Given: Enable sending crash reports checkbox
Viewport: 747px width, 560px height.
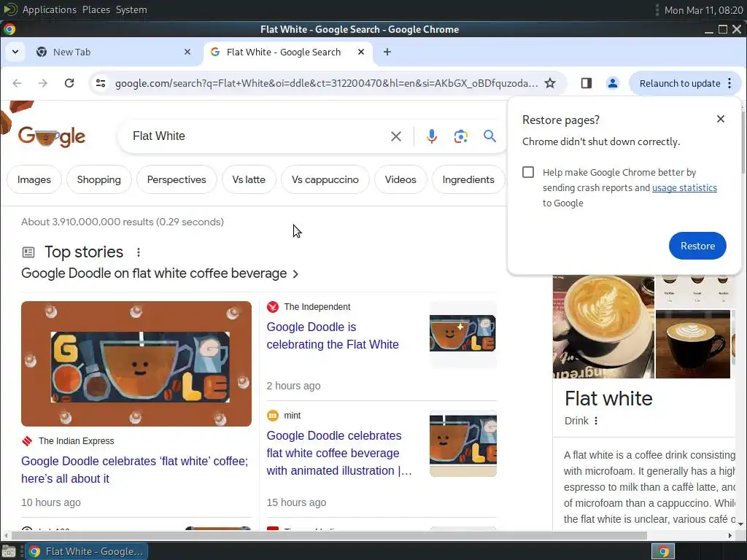Looking at the screenshot, I should [528, 172].
